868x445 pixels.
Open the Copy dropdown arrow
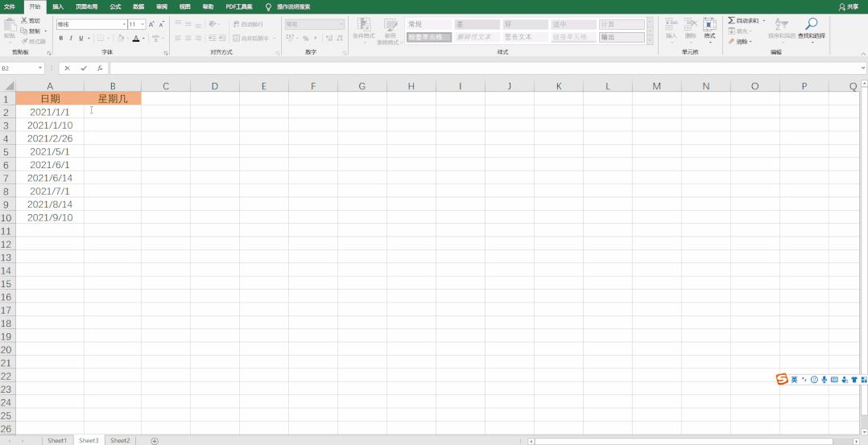[45, 31]
